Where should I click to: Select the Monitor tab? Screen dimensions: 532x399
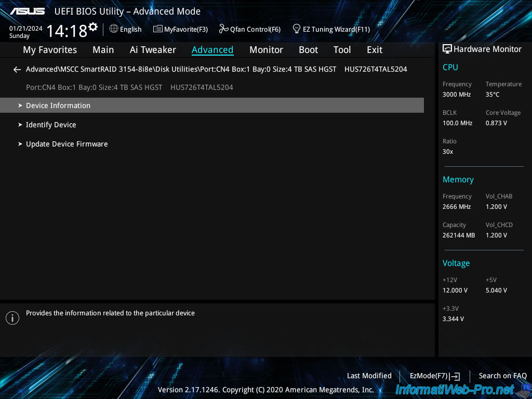266,50
